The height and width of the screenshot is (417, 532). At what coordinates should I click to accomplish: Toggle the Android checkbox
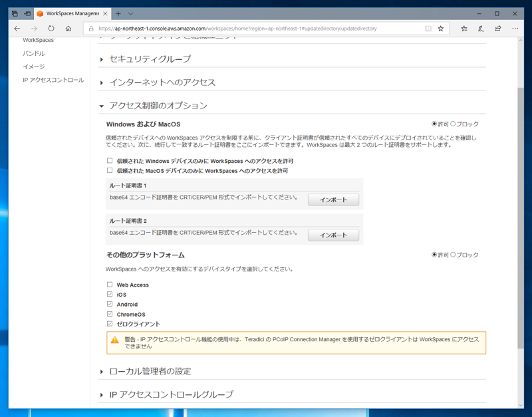click(x=110, y=304)
